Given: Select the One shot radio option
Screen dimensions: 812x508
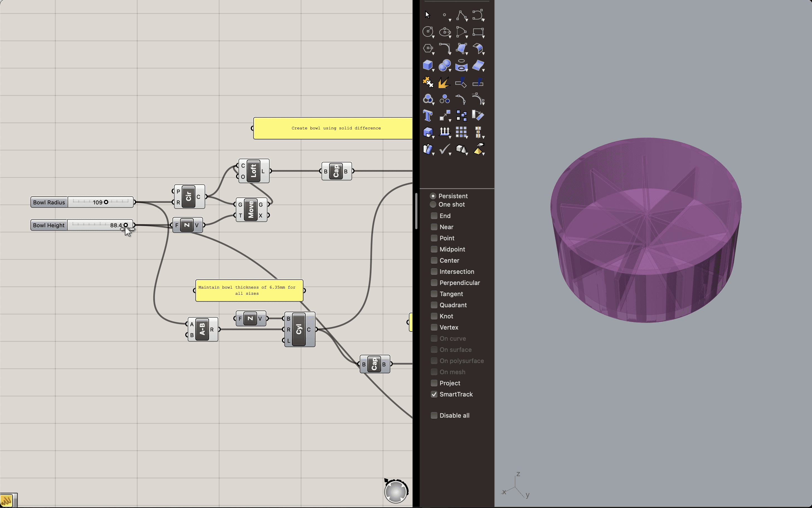Looking at the screenshot, I should point(433,204).
